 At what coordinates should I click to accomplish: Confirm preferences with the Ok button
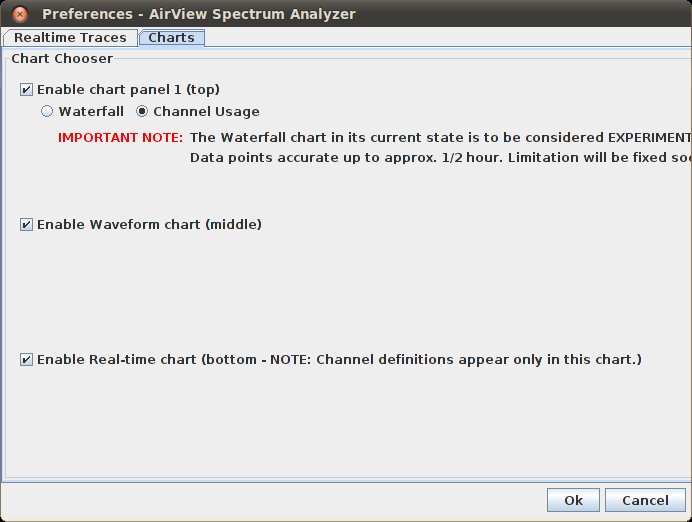[x=573, y=500]
